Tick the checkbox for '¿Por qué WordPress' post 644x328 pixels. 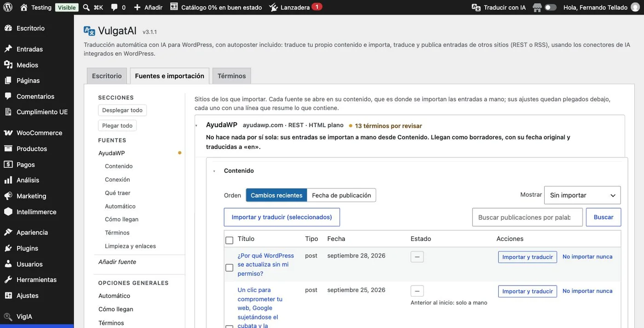coord(229,268)
